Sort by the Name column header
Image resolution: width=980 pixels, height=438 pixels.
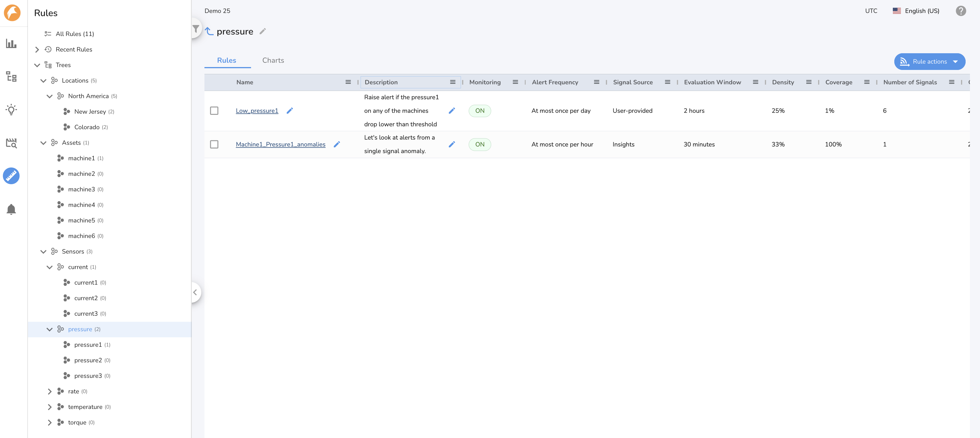click(x=245, y=82)
